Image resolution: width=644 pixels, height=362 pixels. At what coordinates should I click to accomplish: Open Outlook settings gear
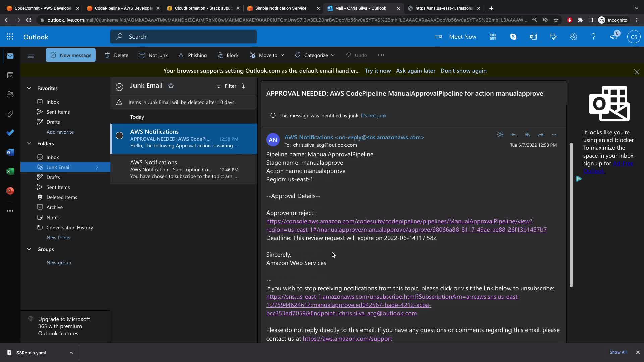pyautogui.click(x=573, y=37)
